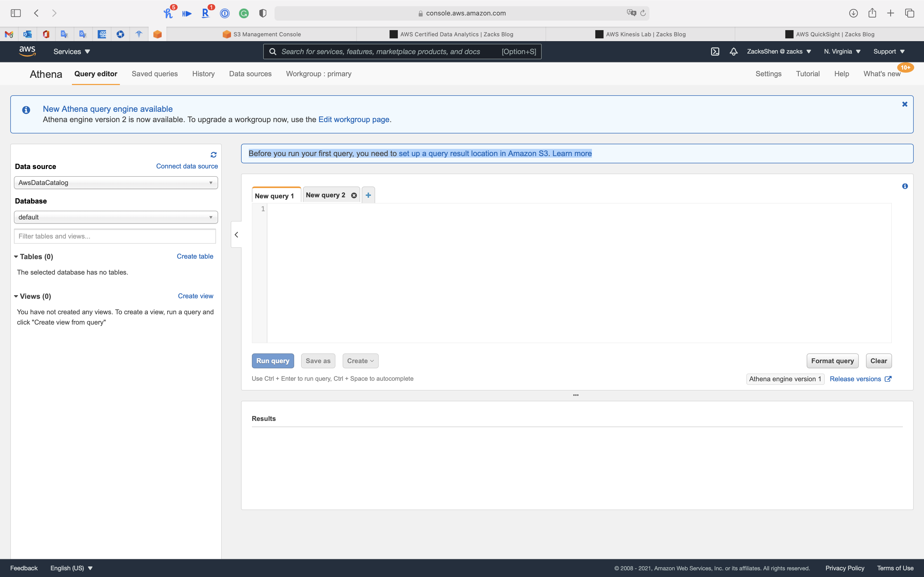
Task: Open the Data source AwsDataCatalog dropdown
Action: (x=116, y=183)
